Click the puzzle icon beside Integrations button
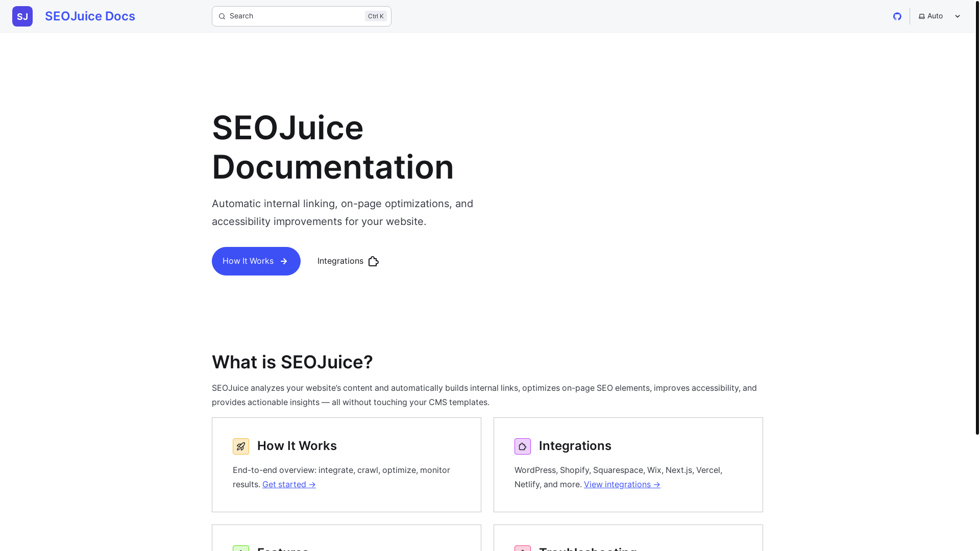Screen dimensions: 980x551 (x=374, y=261)
